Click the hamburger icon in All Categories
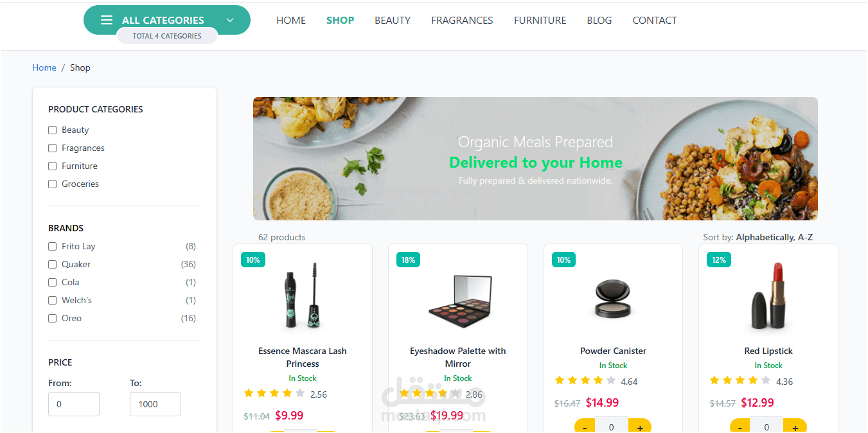This screenshot has height=433, width=868. (107, 20)
